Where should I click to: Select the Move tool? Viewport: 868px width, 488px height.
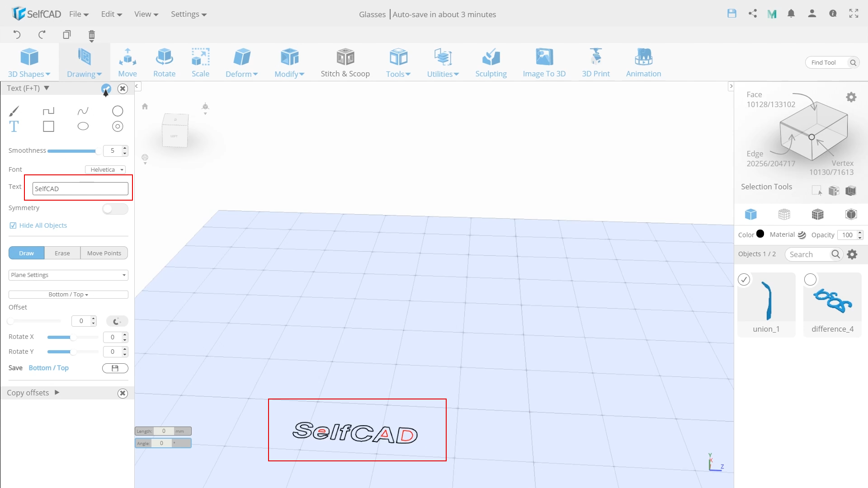127,62
